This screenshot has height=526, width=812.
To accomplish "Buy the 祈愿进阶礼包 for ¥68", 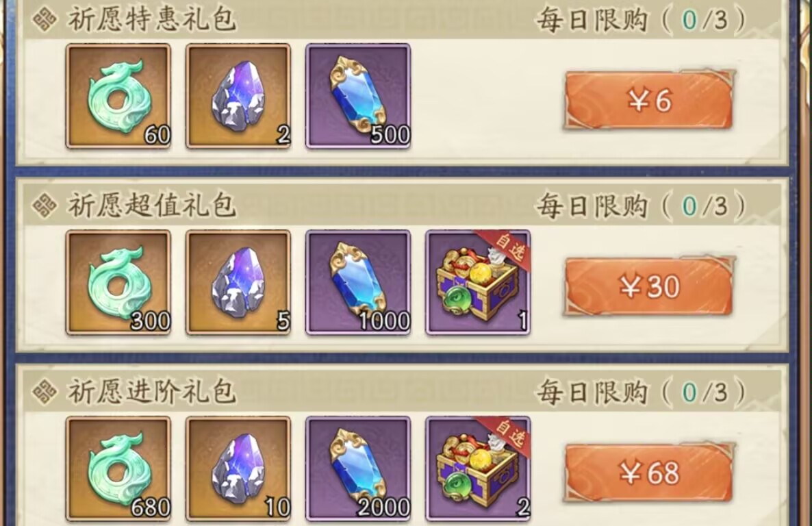I will click(x=649, y=472).
